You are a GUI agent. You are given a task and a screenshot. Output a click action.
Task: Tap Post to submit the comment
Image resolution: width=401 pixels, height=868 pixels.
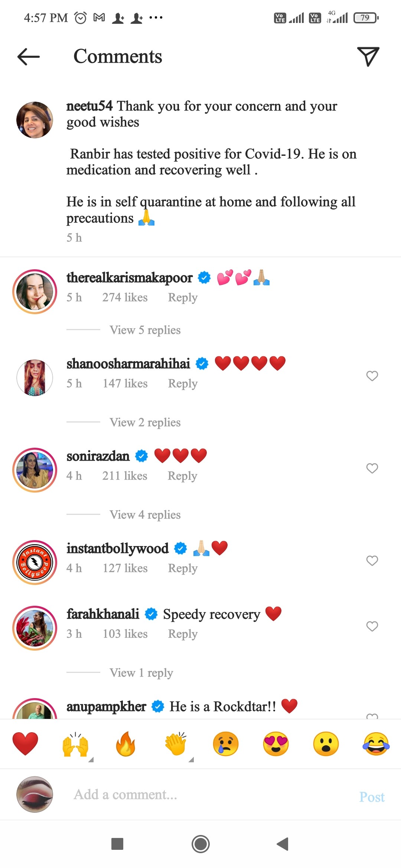coord(372,797)
